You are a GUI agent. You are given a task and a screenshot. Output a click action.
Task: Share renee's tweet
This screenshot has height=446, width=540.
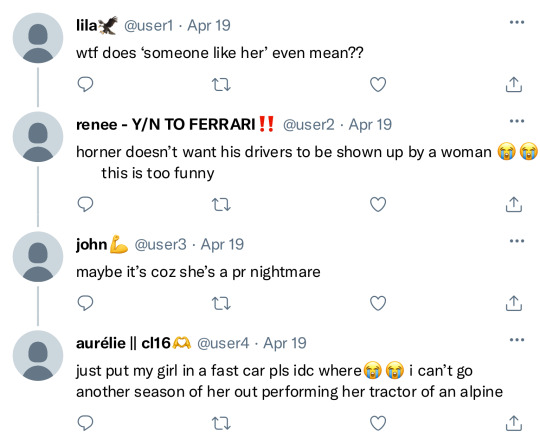pos(514,204)
